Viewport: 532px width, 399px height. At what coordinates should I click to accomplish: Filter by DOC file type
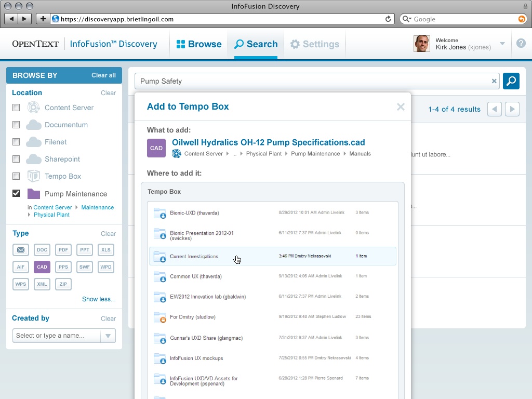[x=42, y=250]
